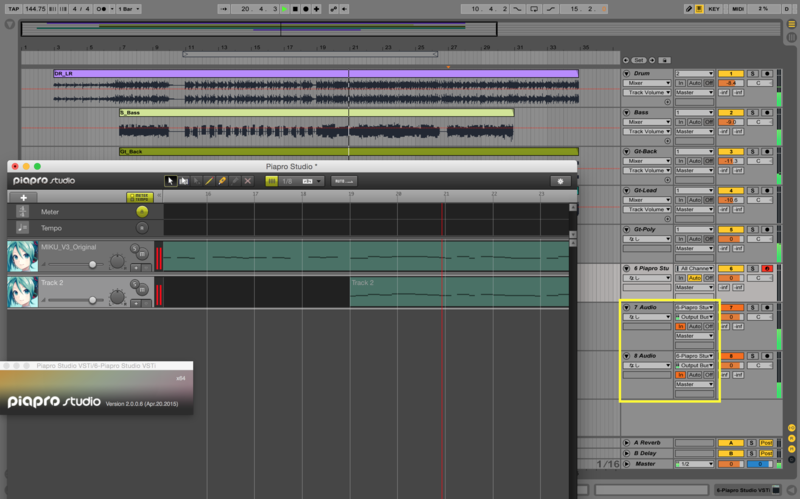The image size is (800, 499).
Task: Solo Track 2 in Piapro Studio
Action: 135,284
